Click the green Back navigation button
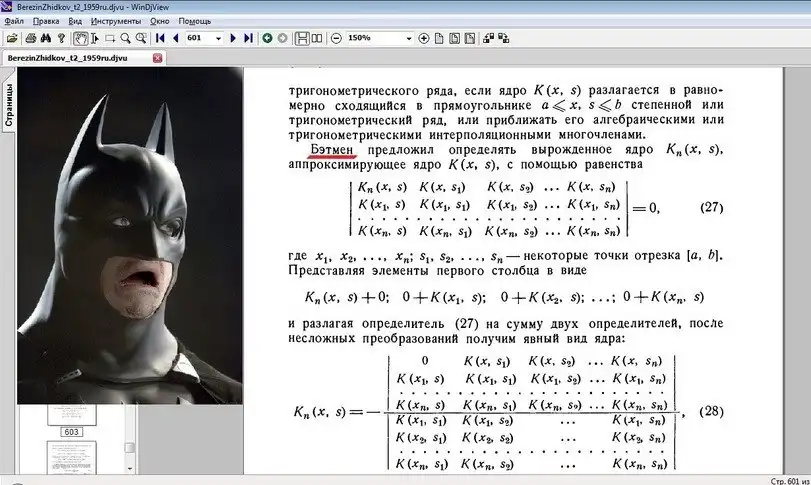Image resolution: width=811 pixels, height=485 pixels. coord(267,38)
